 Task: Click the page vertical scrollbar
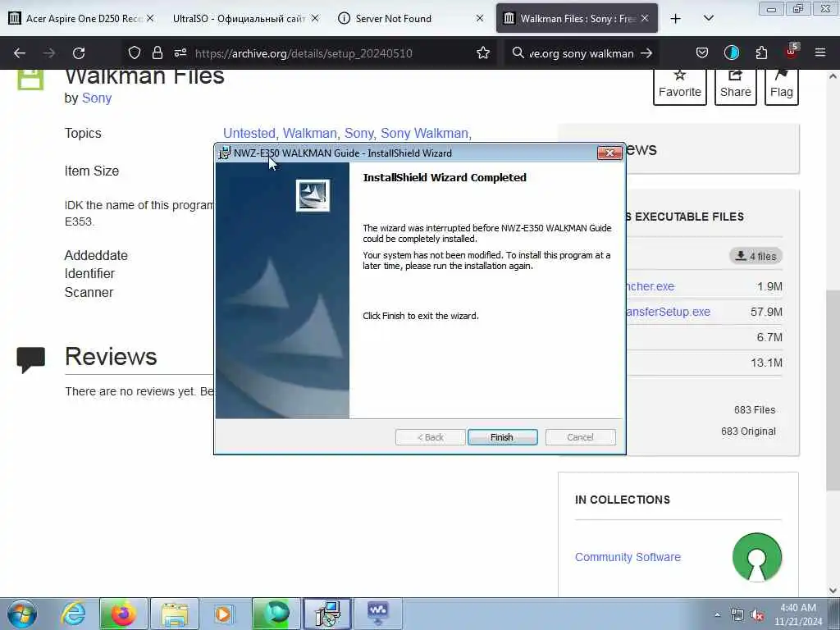(x=833, y=390)
